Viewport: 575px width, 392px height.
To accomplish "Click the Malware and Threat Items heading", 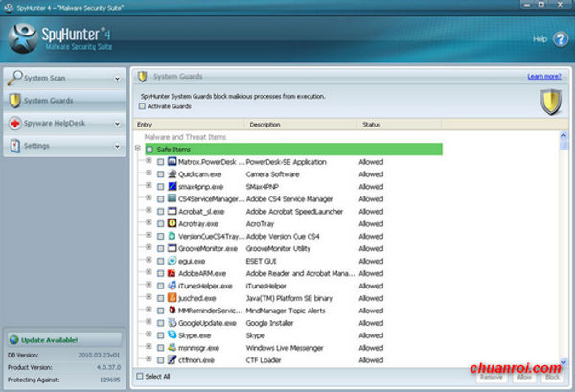I will (185, 137).
